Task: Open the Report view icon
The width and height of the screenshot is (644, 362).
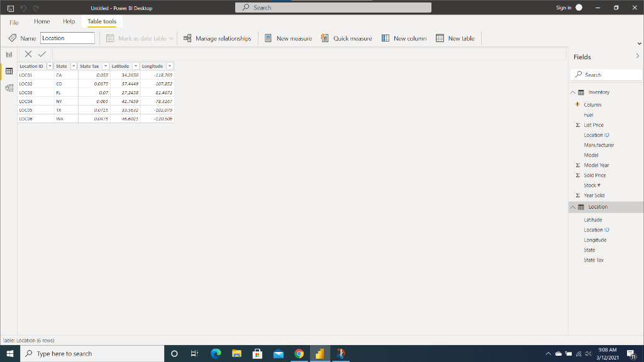Action: 9,55
